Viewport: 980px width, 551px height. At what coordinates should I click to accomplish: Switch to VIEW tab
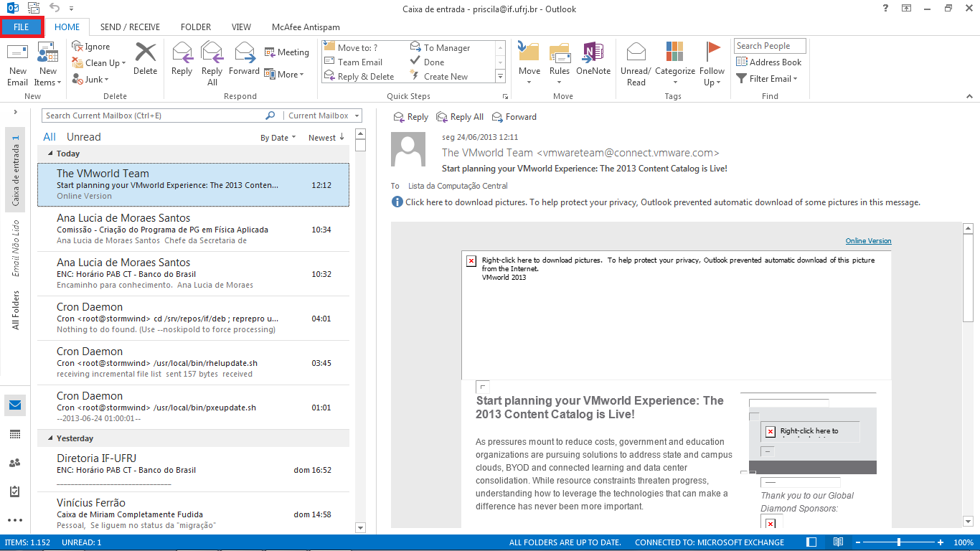tap(241, 27)
